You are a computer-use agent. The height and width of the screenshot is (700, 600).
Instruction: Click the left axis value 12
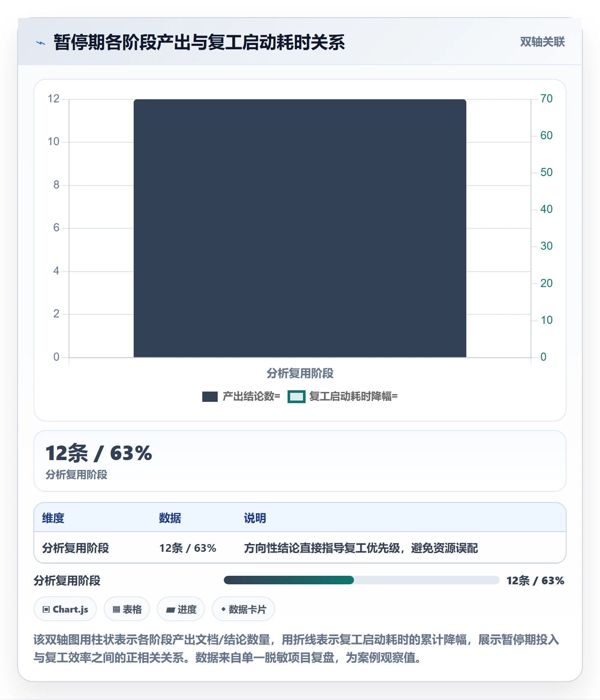pyautogui.click(x=54, y=99)
